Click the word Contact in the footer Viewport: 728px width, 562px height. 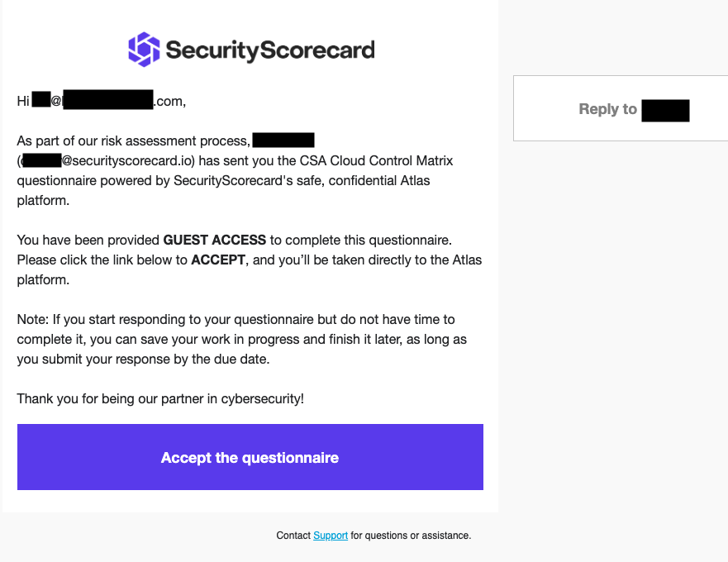[293, 535]
